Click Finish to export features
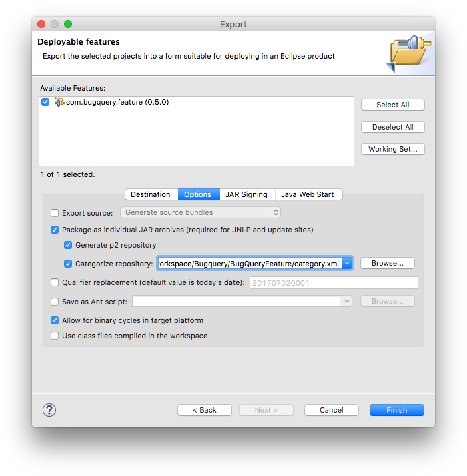The width and height of the screenshot is (467, 476). (396, 410)
